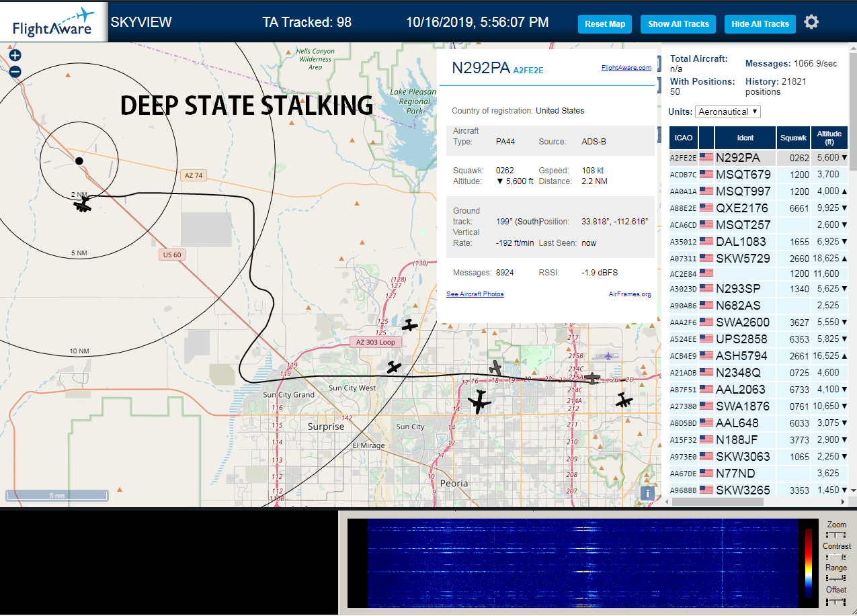Click the US flag in the DAL1083 row

[x=706, y=242]
